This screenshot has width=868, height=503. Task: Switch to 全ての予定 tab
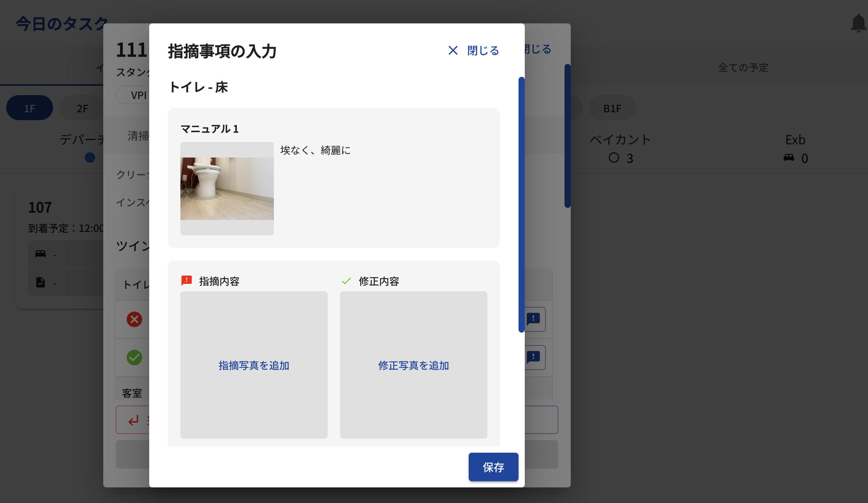click(743, 67)
